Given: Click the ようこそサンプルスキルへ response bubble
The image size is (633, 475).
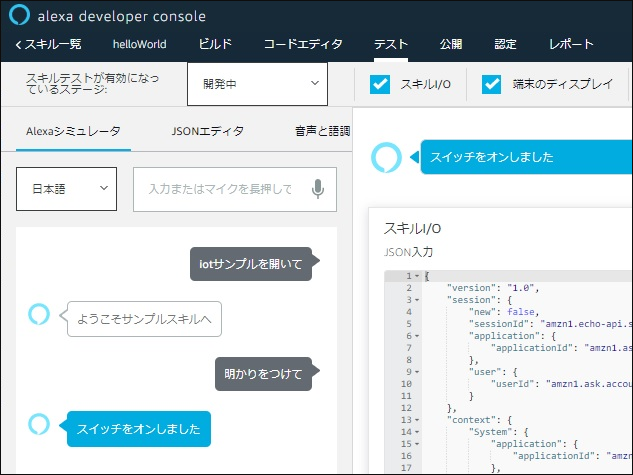Looking at the screenshot, I should (144, 319).
